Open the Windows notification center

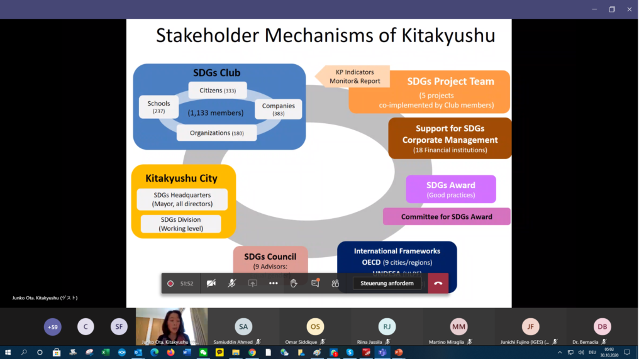627,353
